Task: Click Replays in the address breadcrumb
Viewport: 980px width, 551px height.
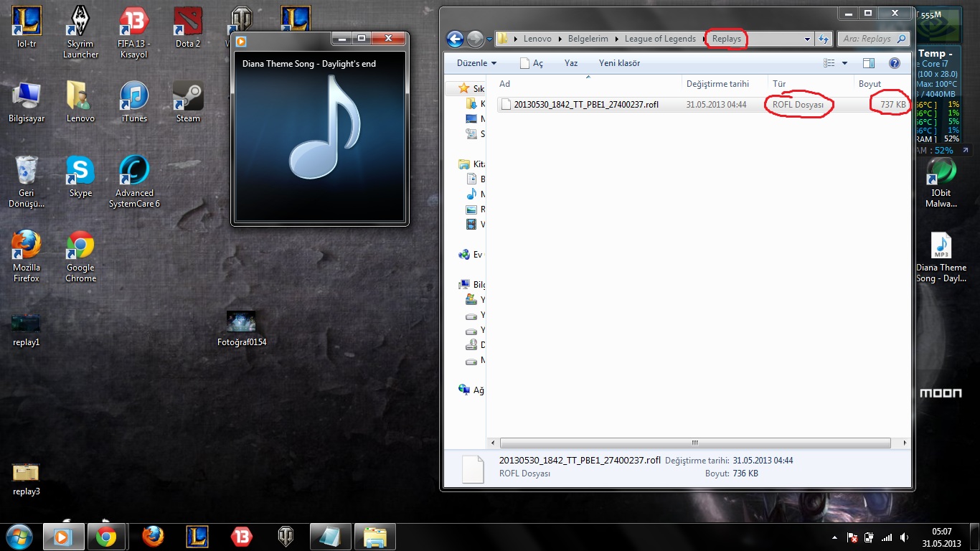Action: (x=727, y=39)
